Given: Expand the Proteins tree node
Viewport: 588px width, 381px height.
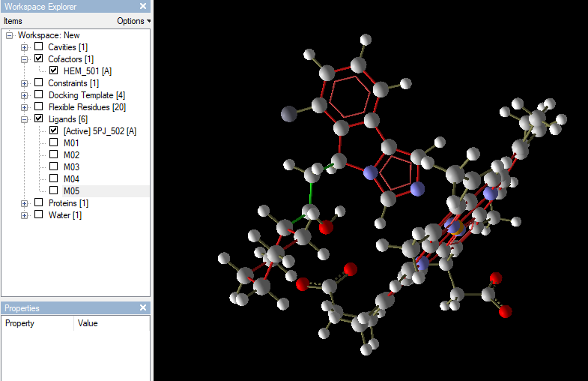Looking at the screenshot, I should coord(25,203).
